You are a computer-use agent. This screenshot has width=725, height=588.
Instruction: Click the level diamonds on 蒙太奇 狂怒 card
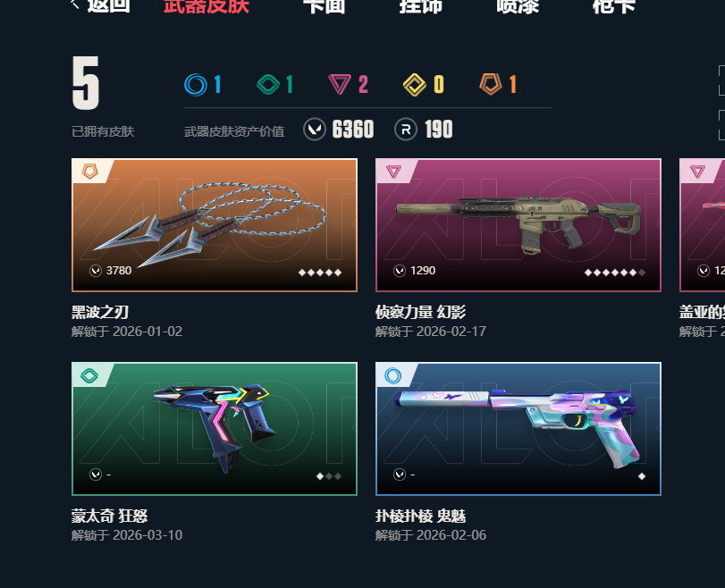[329, 476]
